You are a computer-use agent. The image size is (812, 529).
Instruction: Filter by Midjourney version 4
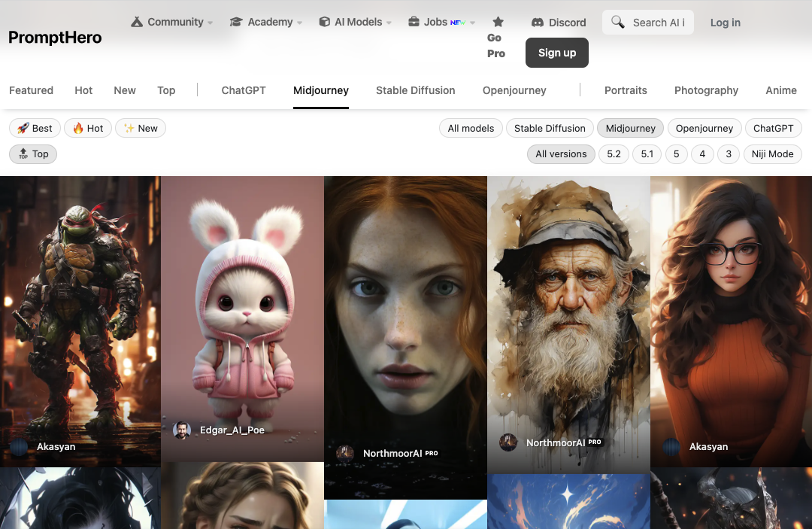point(702,154)
